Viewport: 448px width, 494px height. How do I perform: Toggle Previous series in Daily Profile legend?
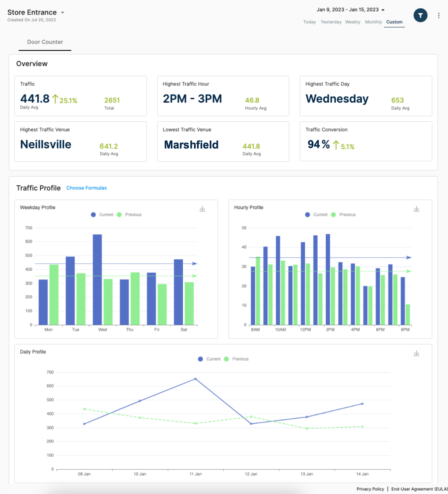237,359
